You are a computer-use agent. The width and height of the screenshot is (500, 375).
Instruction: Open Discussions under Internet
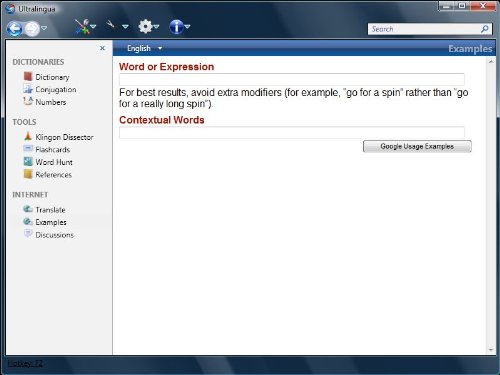(55, 235)
